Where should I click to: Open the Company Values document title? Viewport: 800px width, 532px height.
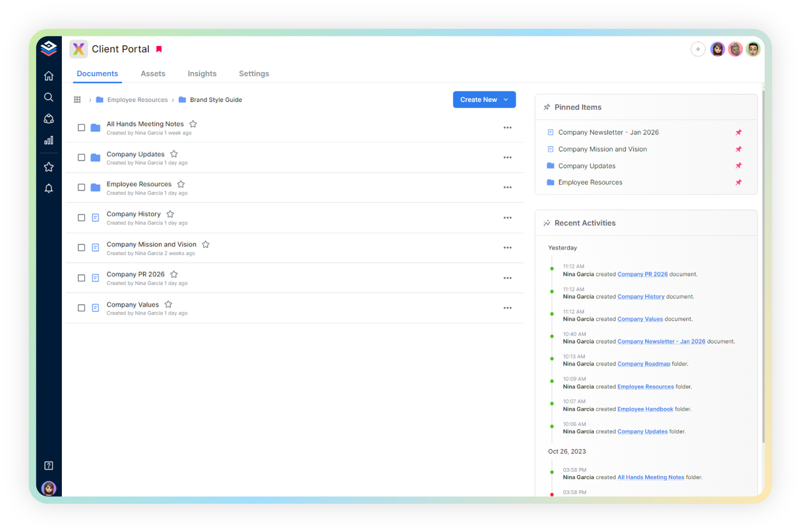(x=133, y=304)
